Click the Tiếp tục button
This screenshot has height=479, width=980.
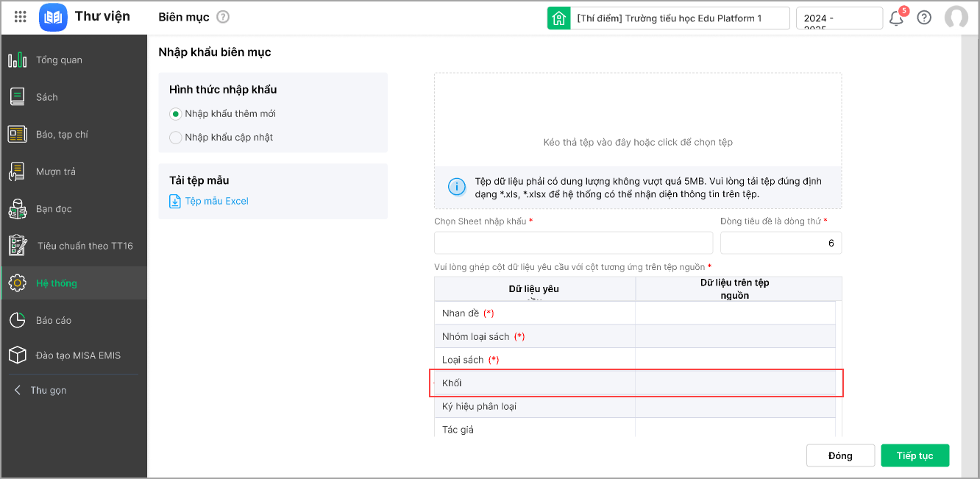tap(915, 455)
